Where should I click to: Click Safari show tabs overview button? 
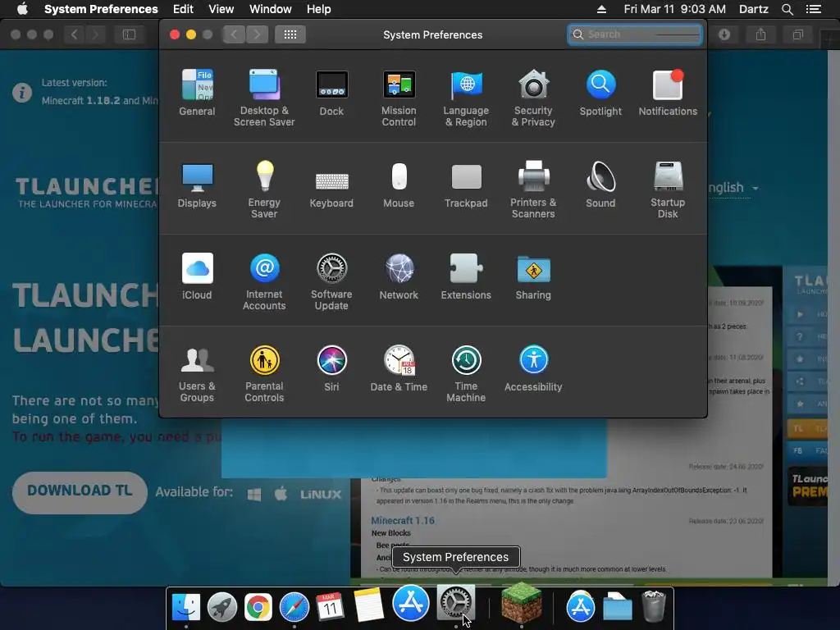pos(797,34)
